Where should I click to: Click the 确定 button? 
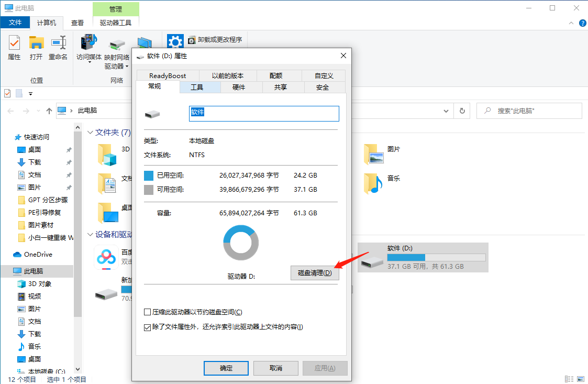click(x=226, y=368)
